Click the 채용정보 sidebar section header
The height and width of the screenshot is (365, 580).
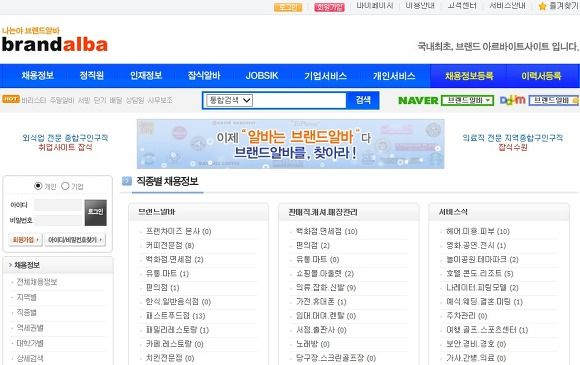coord(58,265)
